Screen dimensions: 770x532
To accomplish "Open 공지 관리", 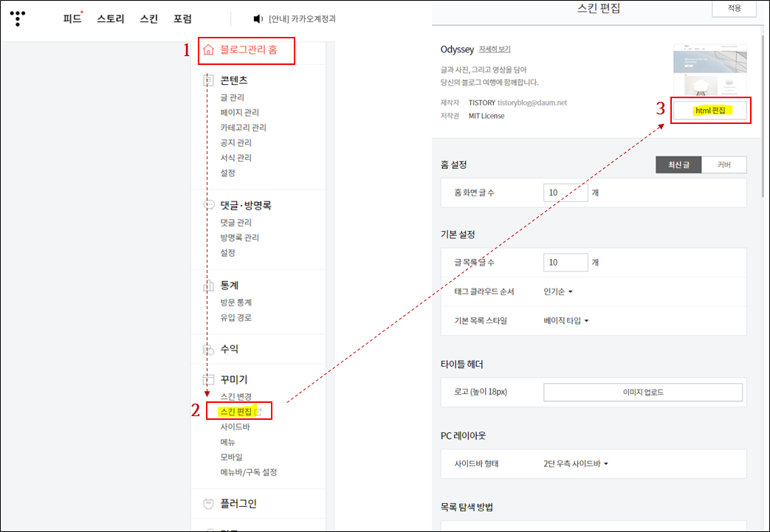I will (236, 143).
